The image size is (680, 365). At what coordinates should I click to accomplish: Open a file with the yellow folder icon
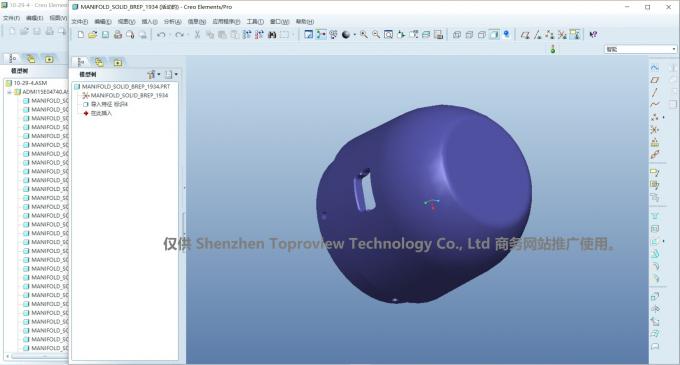(93, 35)
